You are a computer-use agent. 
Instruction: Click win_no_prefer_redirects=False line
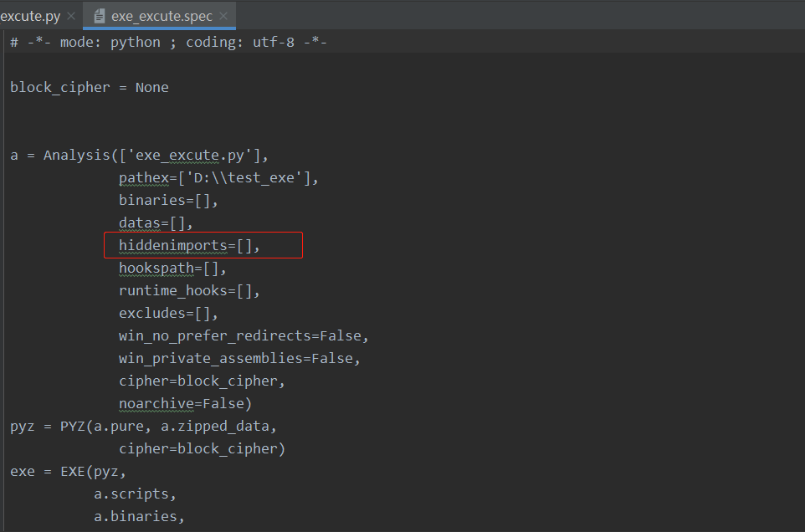[244, 335]
